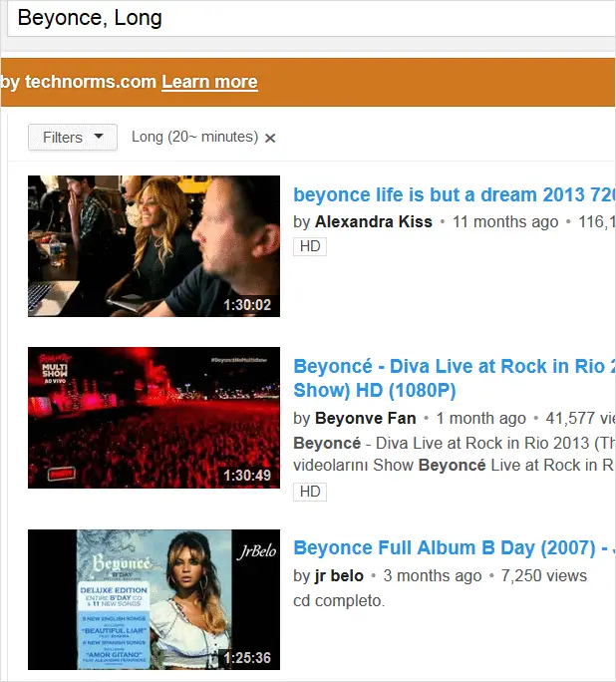Click the search box containing 'Beyonce, Long'
616x682 pixels.
(311, 18)
